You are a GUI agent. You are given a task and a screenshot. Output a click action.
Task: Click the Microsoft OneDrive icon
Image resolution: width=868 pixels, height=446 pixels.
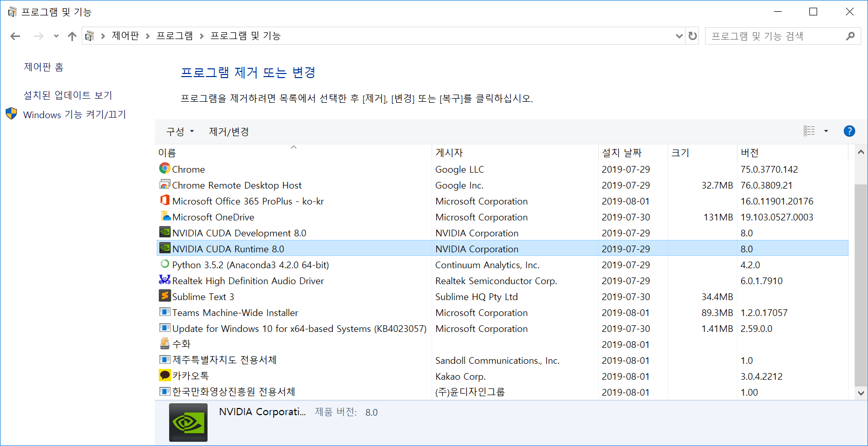pyautogui.click(x=164, y=216)
